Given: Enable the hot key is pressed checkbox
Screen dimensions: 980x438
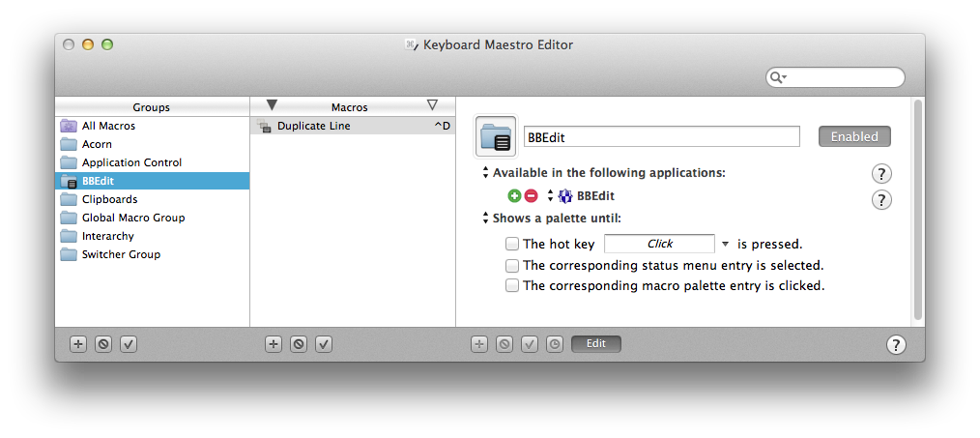Looking at the screenshot, I should coord(512,244).
